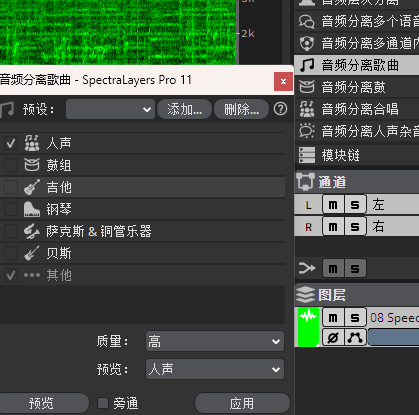Click the 萨克斯 & 铜管乐器 row label
The image size is (419, 415).
pos(99,231)
